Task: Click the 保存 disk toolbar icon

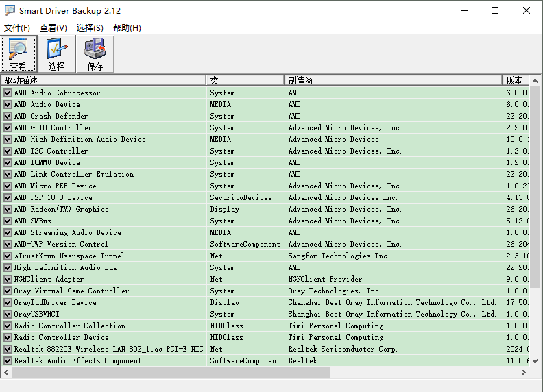Action: click(95, 54)
